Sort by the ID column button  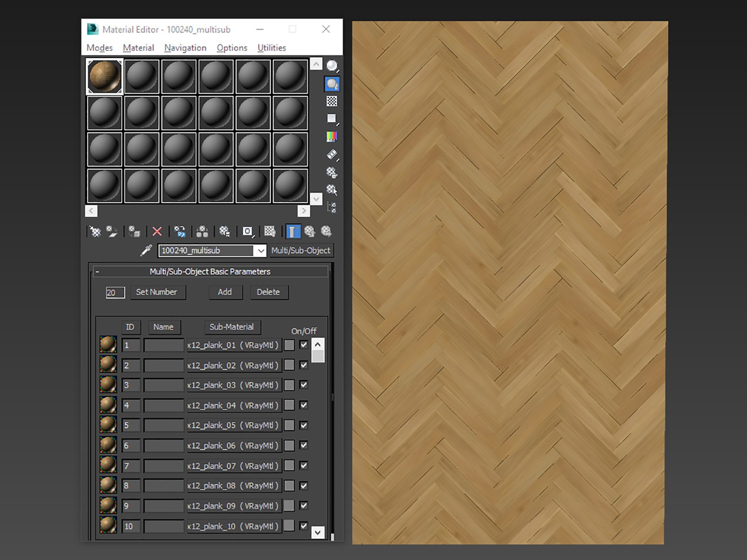click(x=130, y=327)
